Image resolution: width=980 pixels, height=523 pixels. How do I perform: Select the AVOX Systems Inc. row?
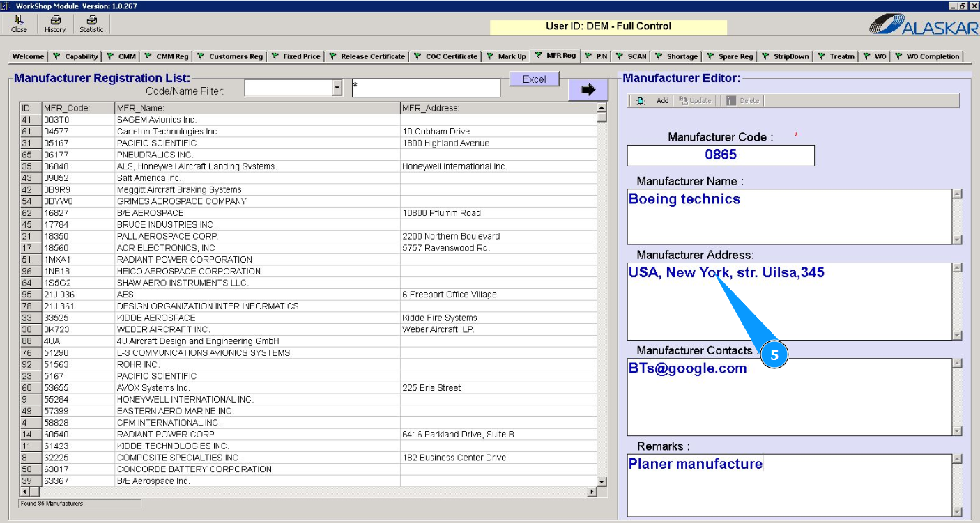(308, 388)
